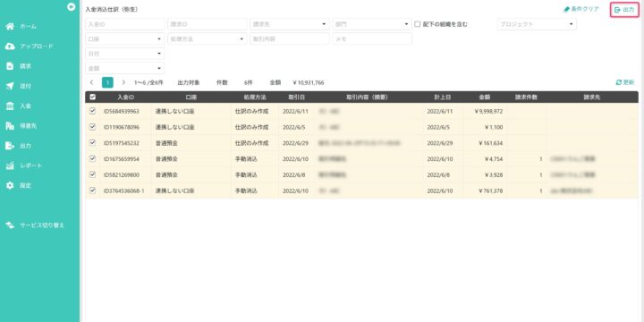Open ホーム via its house icon

(10, 26)
